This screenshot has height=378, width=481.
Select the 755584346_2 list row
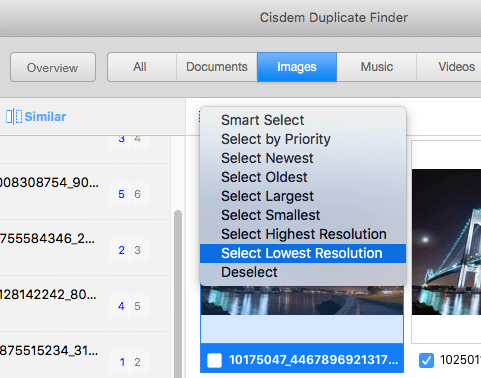84,248
